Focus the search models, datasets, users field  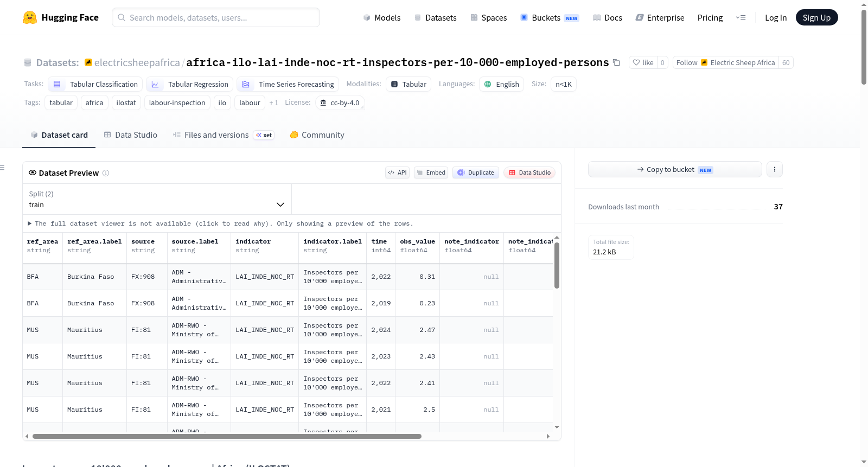(x=216, y=17)
